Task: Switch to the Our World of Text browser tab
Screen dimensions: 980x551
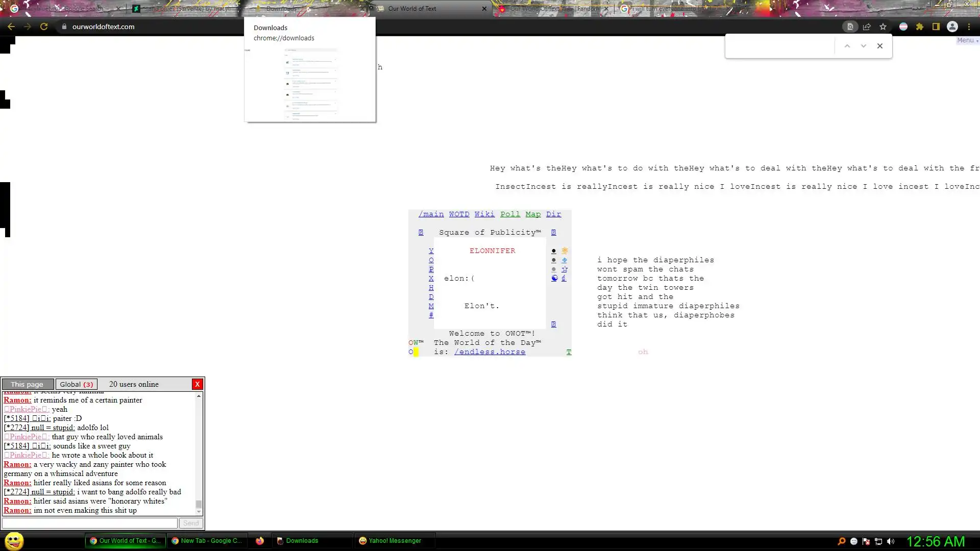Action: [411, 9]
